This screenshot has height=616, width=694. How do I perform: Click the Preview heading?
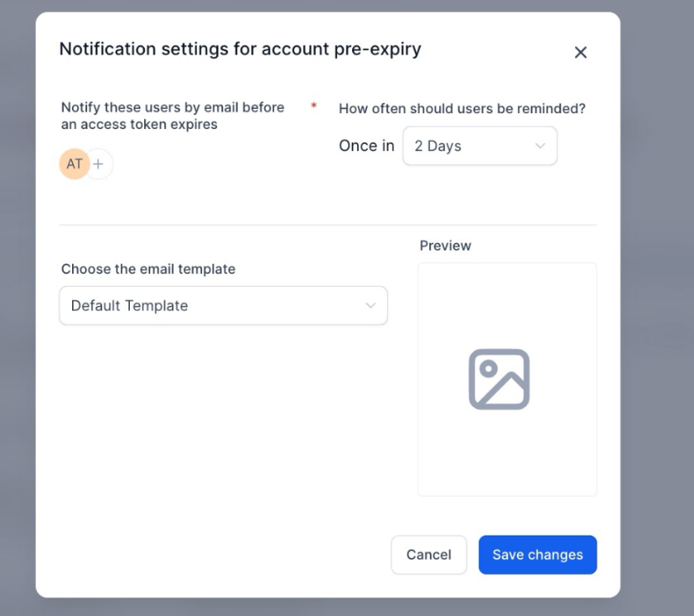point(445,246)
